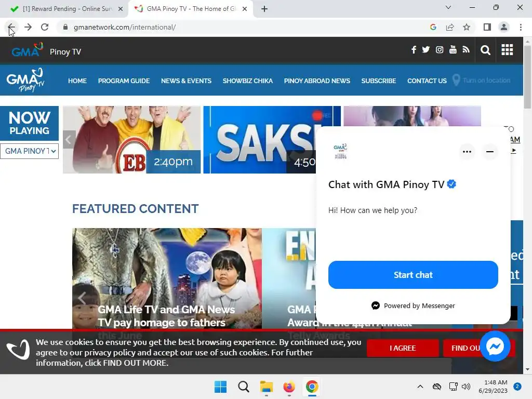
Task: Accept cookies with I AGREE
Action: click(403, 348)
